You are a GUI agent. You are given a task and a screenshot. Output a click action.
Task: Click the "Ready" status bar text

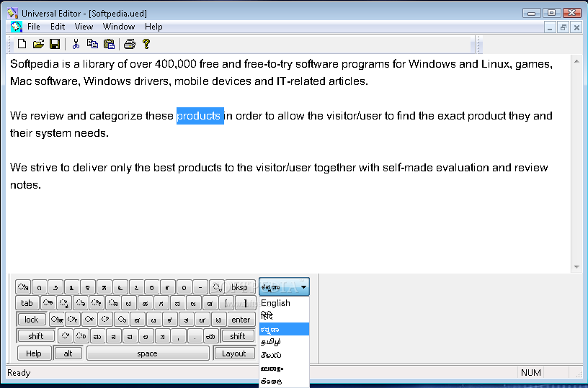[x=19, y=373]
